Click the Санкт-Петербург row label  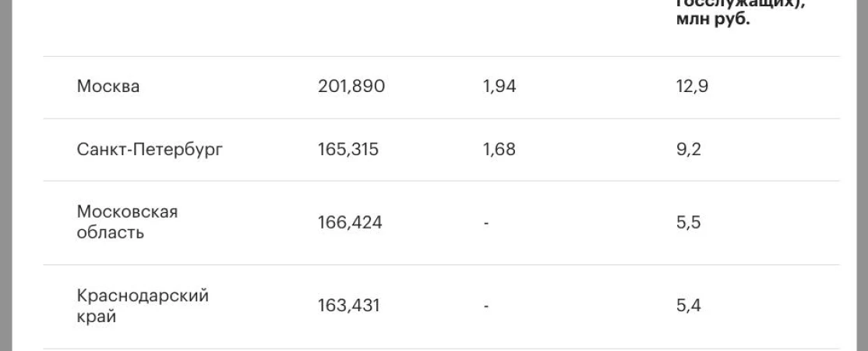(150, 149)
